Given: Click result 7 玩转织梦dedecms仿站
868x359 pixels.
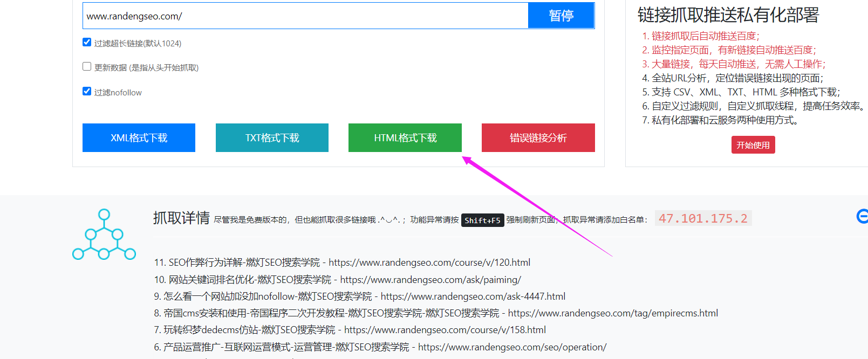Looking at the screenshot, I should pos(350,330).
